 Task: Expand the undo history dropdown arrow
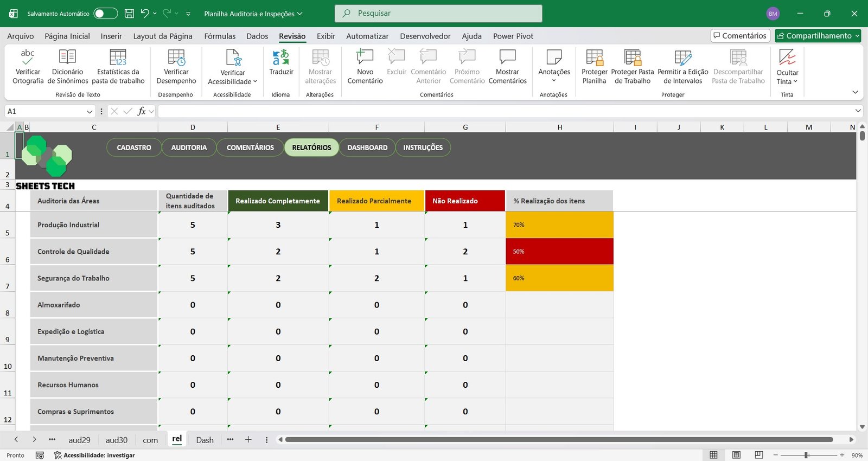(x=155, y=14)
